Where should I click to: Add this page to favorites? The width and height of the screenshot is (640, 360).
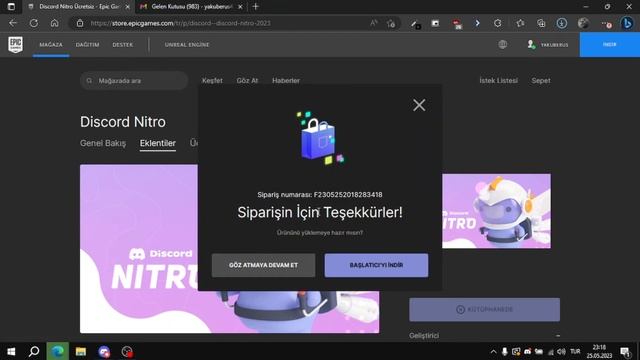391,23
